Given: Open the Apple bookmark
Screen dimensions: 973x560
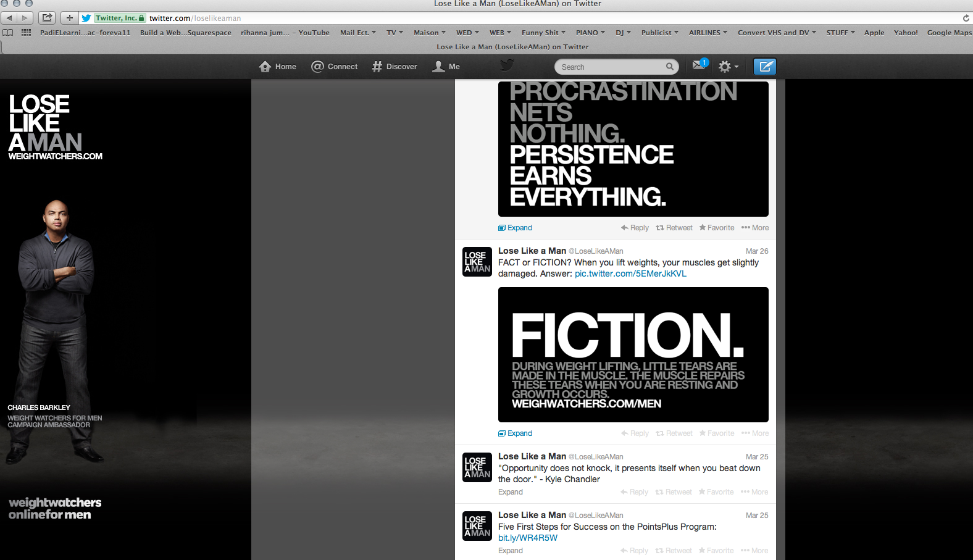Looking at the screenshot, I should (x=874, y=33).
